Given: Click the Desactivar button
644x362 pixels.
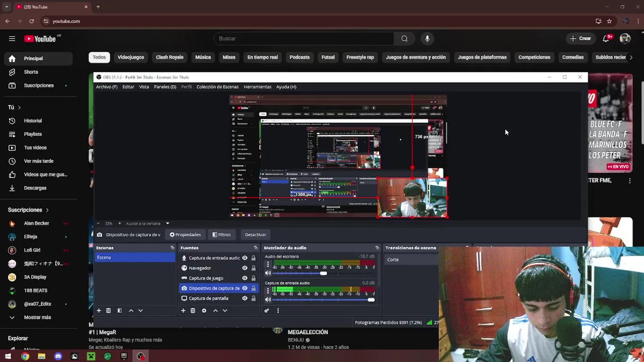Looking at the screenshot, I should (256, 235).
